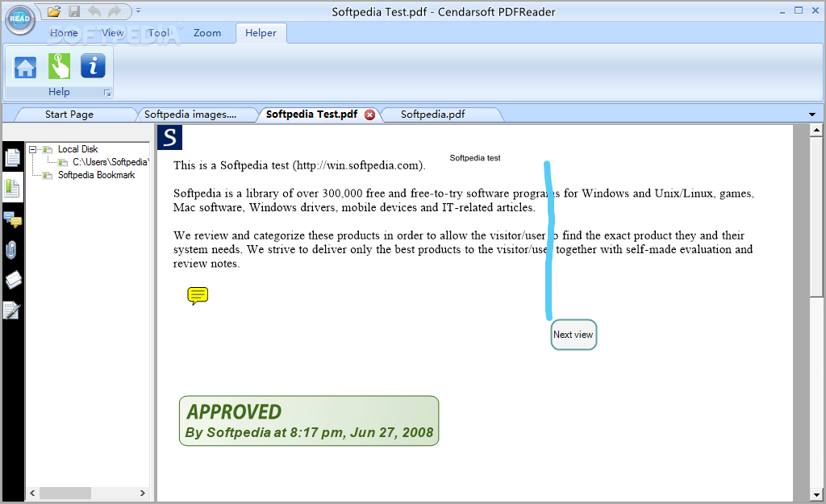
Task: Switch to the Start Page document tab
Action: (x=69, y=115)
